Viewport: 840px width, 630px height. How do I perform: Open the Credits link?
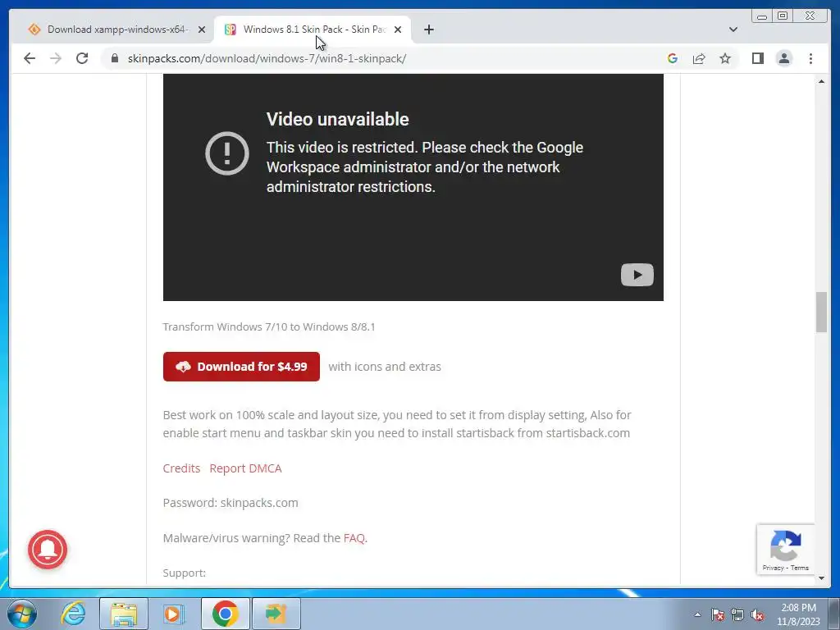click(x=181, y=468)
